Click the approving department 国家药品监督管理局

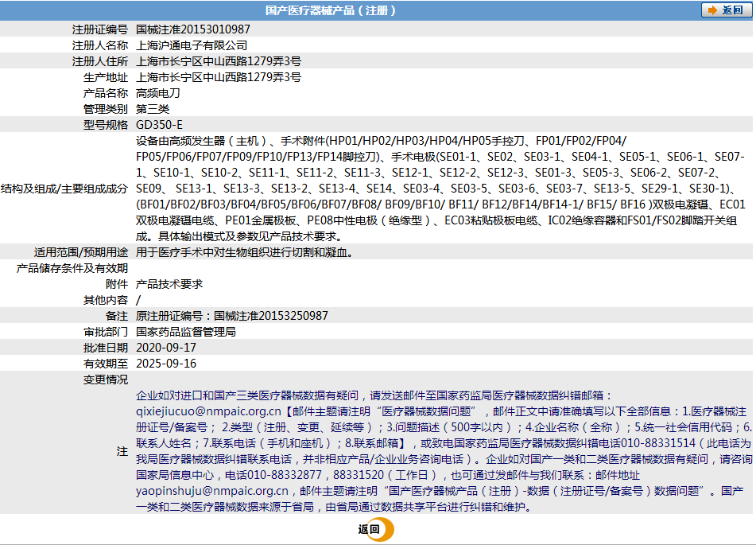(x=186, y=332)
